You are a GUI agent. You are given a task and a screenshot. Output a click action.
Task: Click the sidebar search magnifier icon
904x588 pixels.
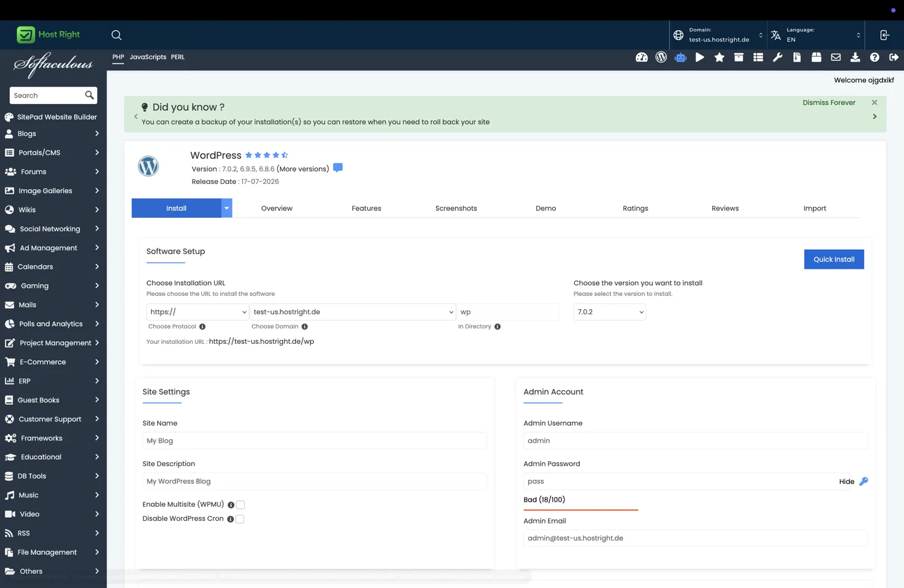pos(89,95)
